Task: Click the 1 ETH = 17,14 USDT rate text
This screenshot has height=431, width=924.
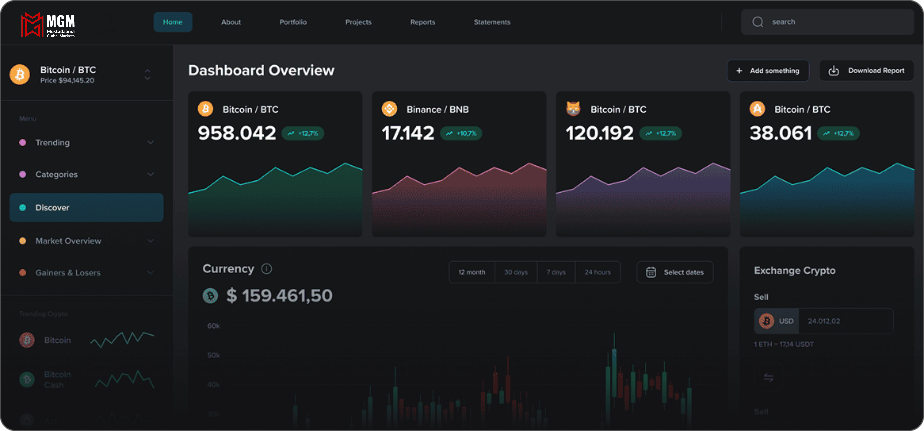Action: point(784,344)
